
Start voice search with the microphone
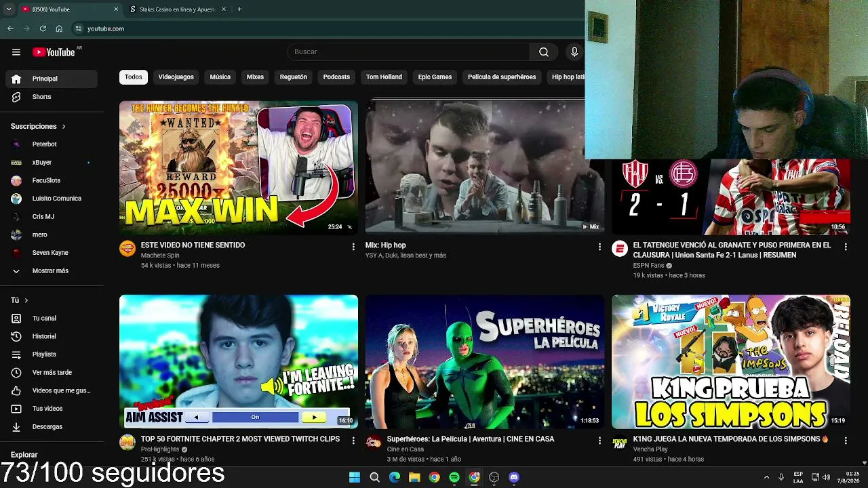click(574, 52)
